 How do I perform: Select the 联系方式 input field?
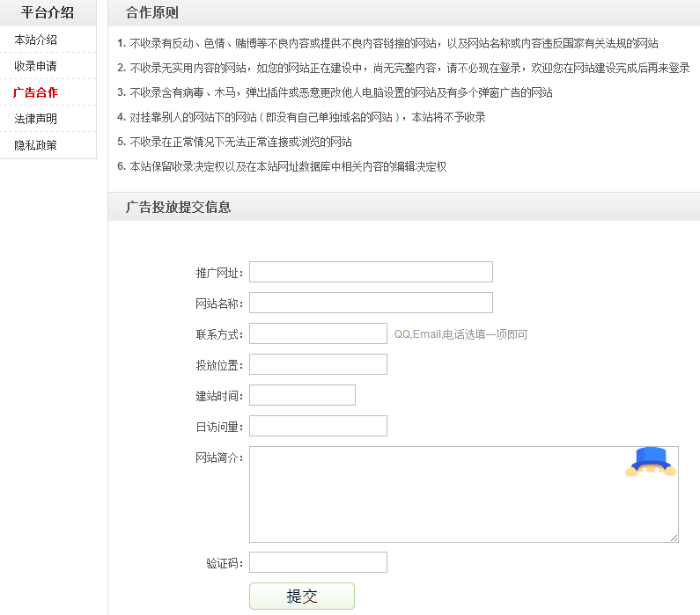pyautogui.click(x=318, y=333)
